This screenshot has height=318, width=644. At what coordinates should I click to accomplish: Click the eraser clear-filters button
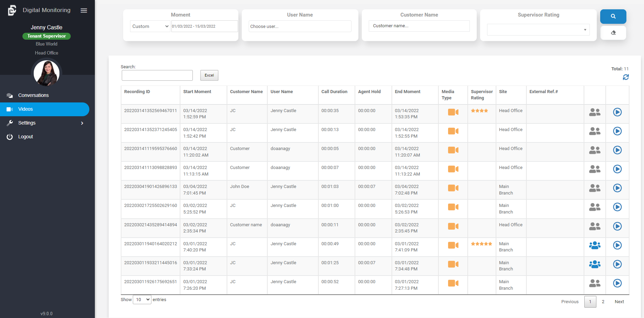(613, 33)
